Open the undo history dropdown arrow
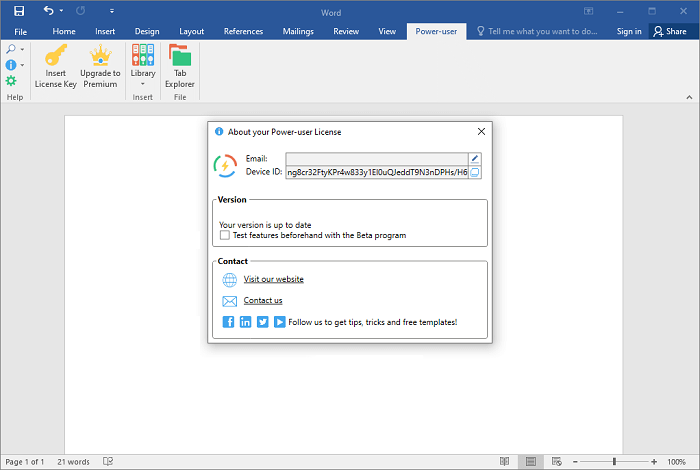The image size is (700, 470). (x=61, y=11)
